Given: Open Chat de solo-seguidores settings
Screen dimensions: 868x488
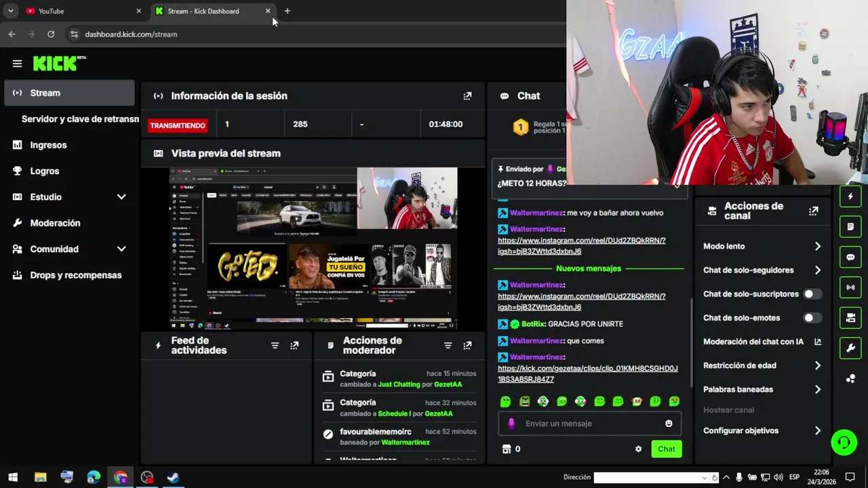Looking at the screenshot, I should (x=762, y=270).
